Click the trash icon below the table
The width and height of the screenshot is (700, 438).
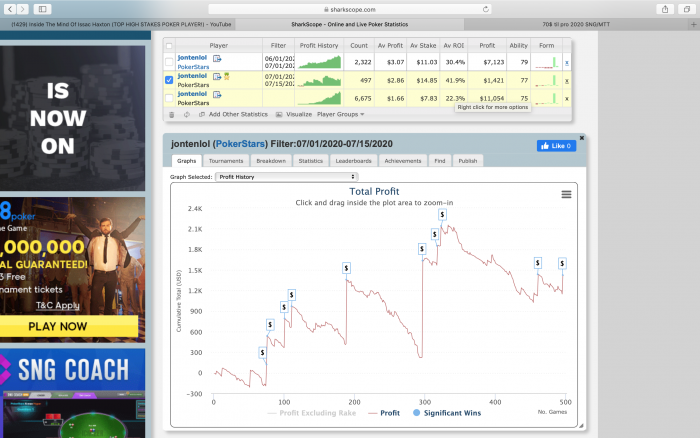click(172, 115)
